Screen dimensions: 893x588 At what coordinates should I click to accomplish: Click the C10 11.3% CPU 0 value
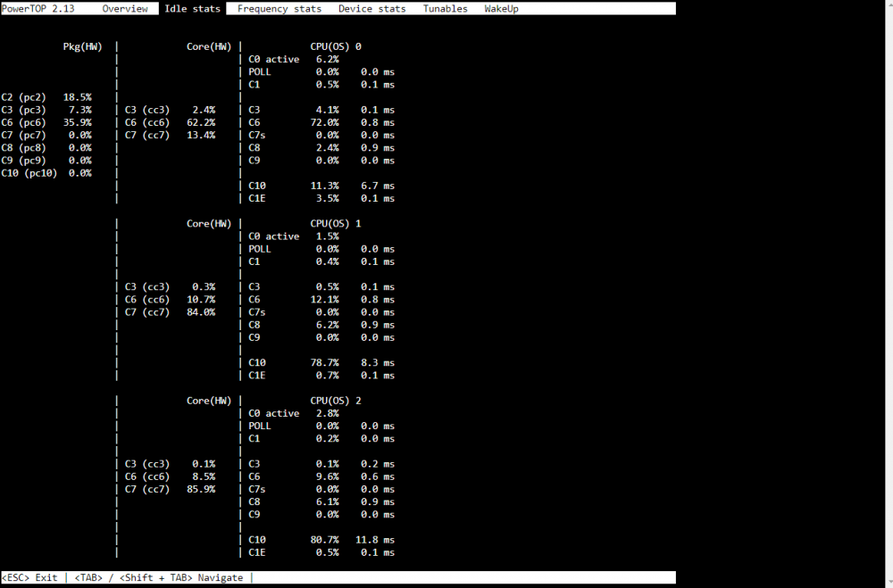pyautogui.click(x=325, y=186)
